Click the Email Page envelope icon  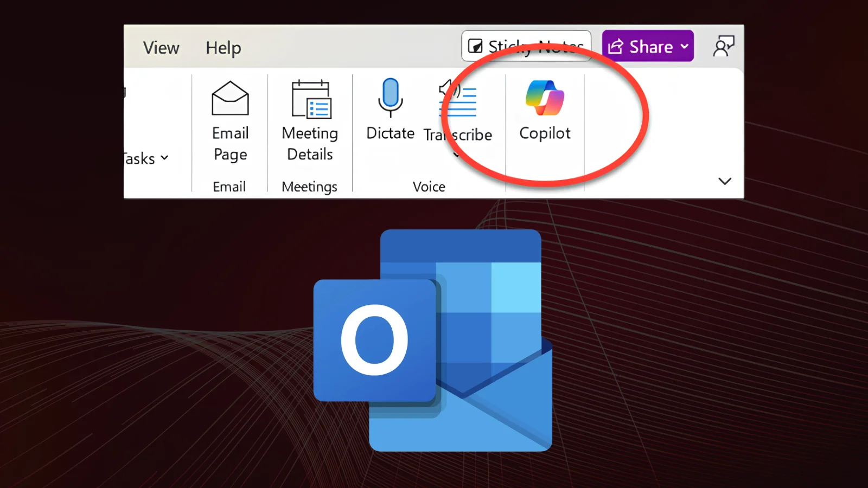pos(230,98)
